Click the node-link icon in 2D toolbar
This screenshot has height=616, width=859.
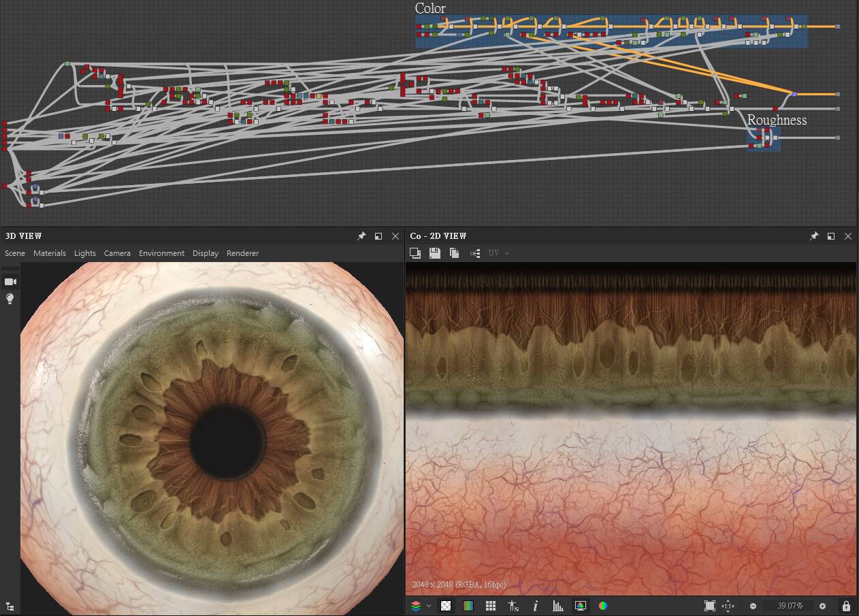[475, 253]
